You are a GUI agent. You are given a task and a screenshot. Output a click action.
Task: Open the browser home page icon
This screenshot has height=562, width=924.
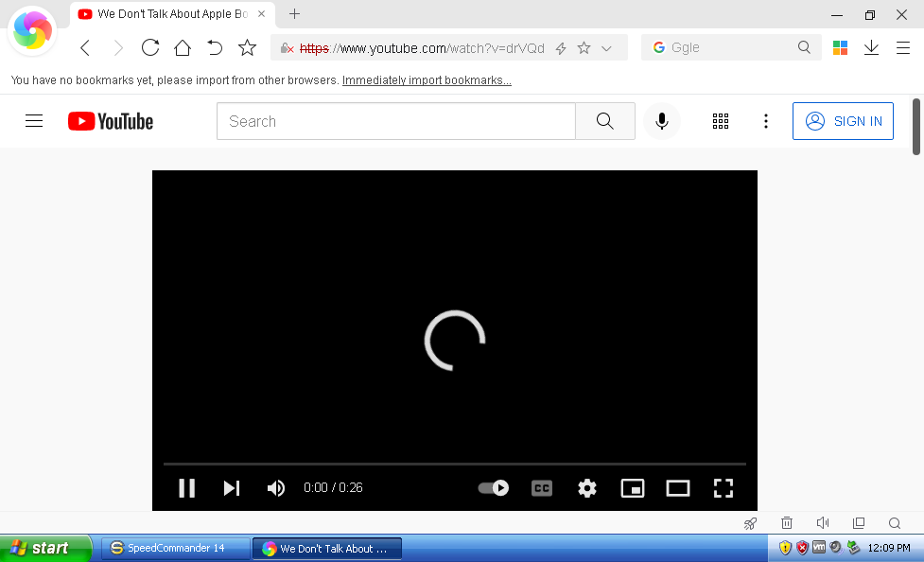click(183, 47)
